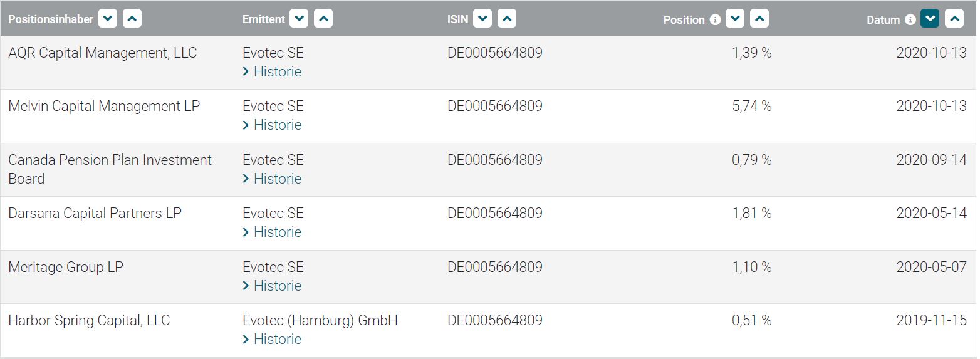This screenshot has width=980, height=359.
Task: Sort Positionsinhaber column descending
Action: click(108, 19)
